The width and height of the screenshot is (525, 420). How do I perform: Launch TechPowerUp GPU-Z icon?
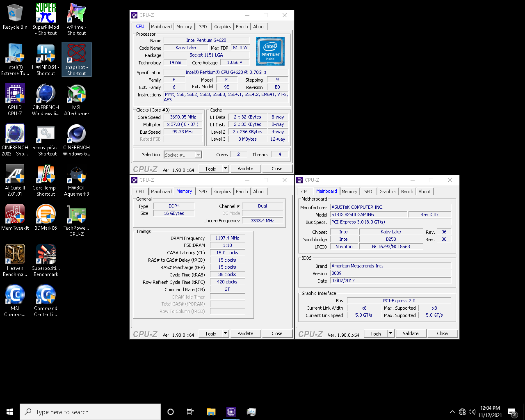77,220
